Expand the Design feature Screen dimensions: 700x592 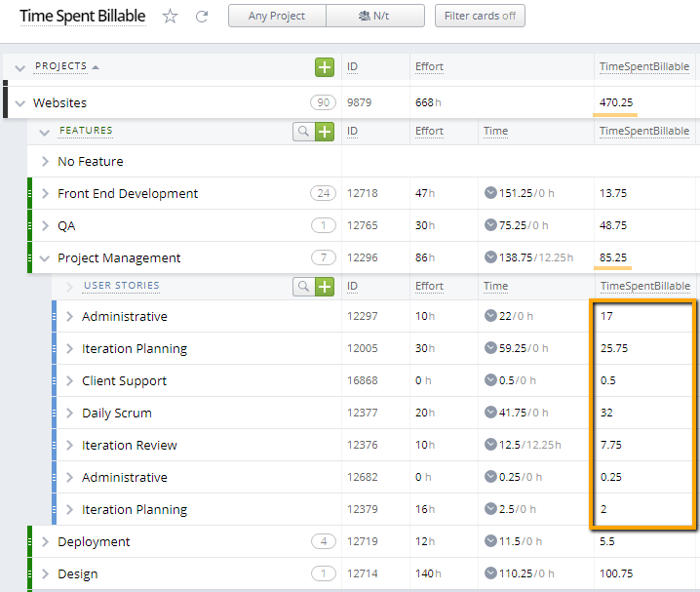45,573
